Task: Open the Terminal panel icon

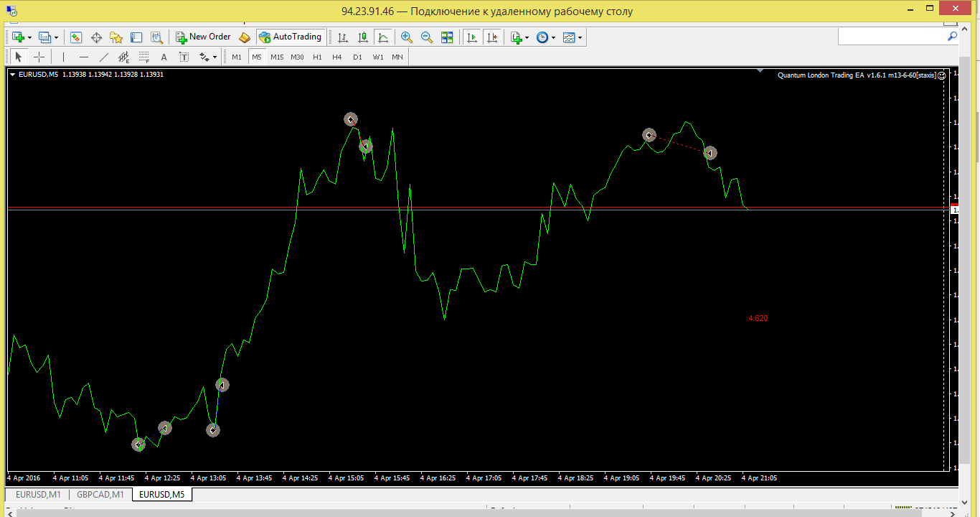Action: pyautogui.click(x=136, y=37)
